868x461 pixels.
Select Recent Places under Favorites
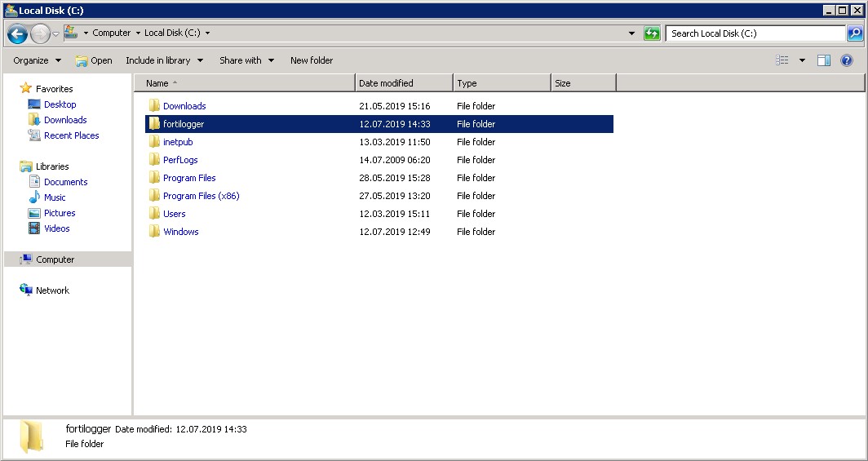pos(71,135)
